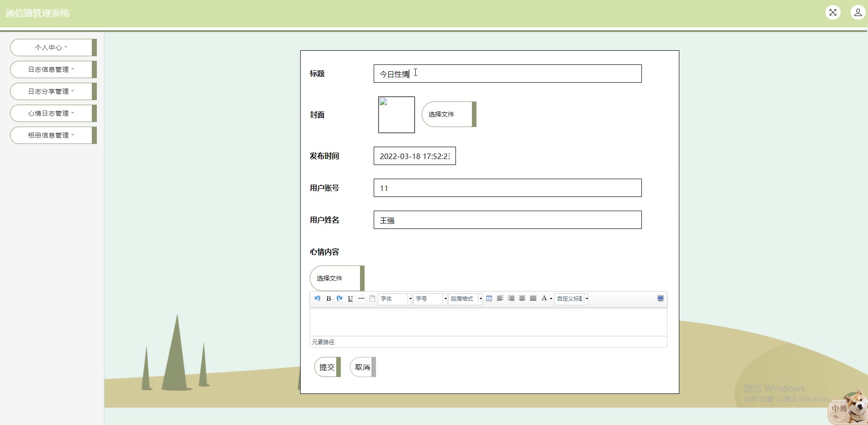This screenshot has height=425, width=868.
Task: Focus the 标题 title input field
Action: [x=508, y=74]
